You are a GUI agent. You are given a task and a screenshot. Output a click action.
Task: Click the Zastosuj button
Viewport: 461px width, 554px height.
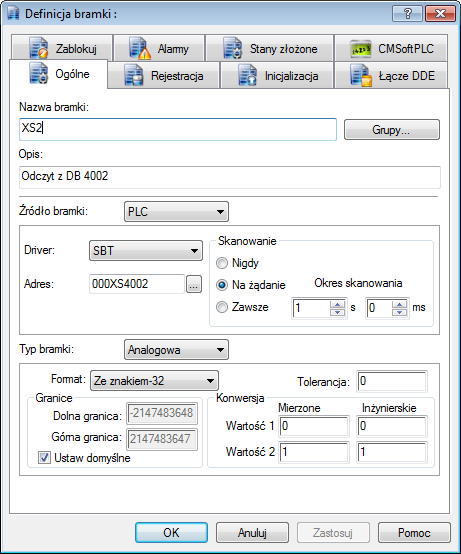pos(333,532)
